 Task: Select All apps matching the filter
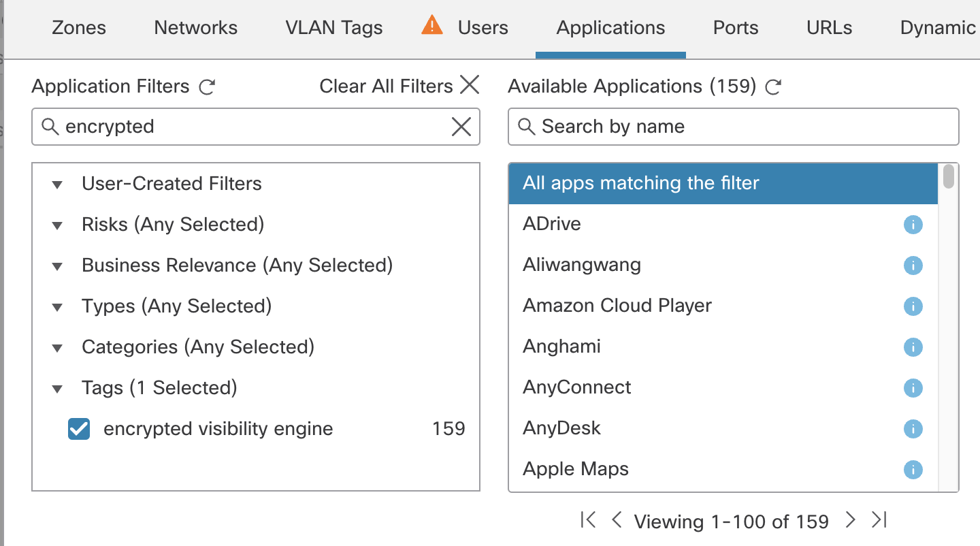723,184
